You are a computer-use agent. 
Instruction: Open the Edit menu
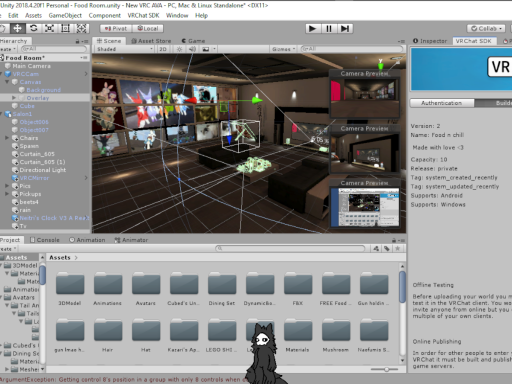coord(13,15)
